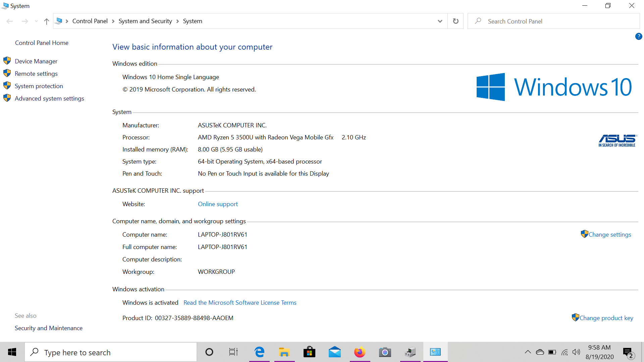Open File Explorer from taskbar

tap(284, 352)
